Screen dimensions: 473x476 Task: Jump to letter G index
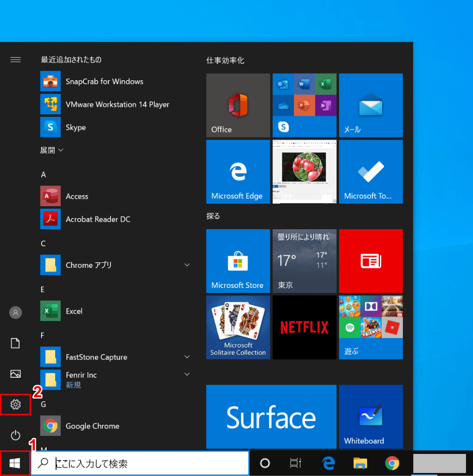pyautogui.click(x=44, y=404)
